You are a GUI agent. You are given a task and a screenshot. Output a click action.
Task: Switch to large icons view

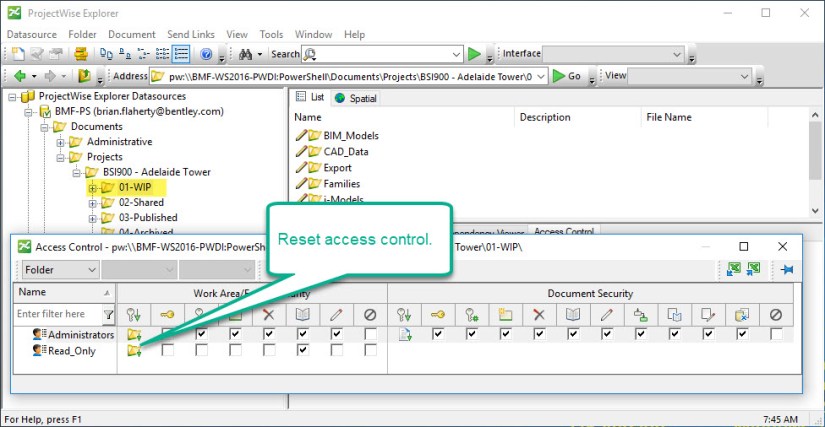pyautogui.click(x=106, y=54)
